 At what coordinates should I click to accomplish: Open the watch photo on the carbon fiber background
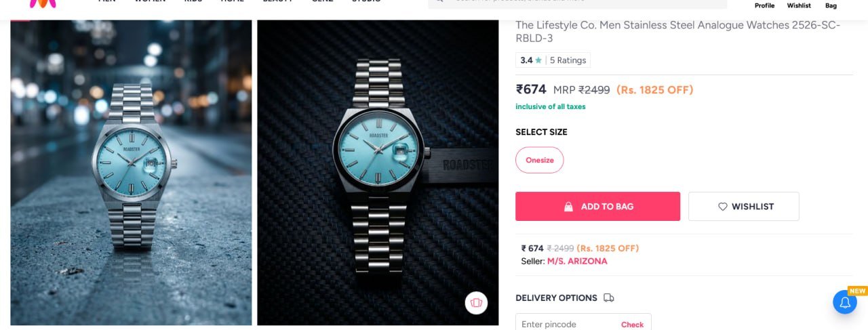tap(378, 172)
